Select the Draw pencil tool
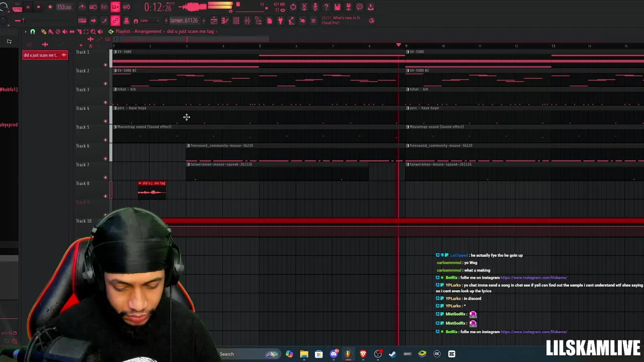 click(x=44, y=32)
